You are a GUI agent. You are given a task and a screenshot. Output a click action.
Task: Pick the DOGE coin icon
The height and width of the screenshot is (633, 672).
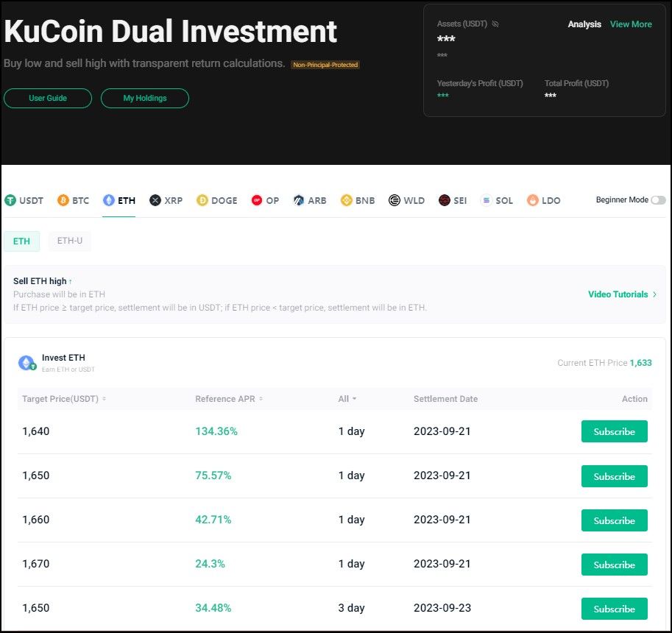click(202, 200)
